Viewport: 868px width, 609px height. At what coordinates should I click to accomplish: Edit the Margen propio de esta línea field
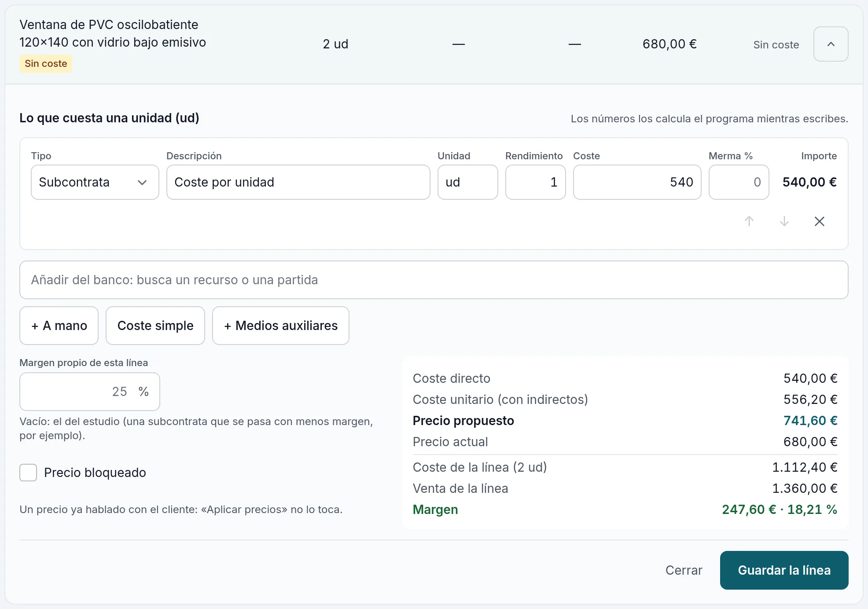[x=90, y=392]
